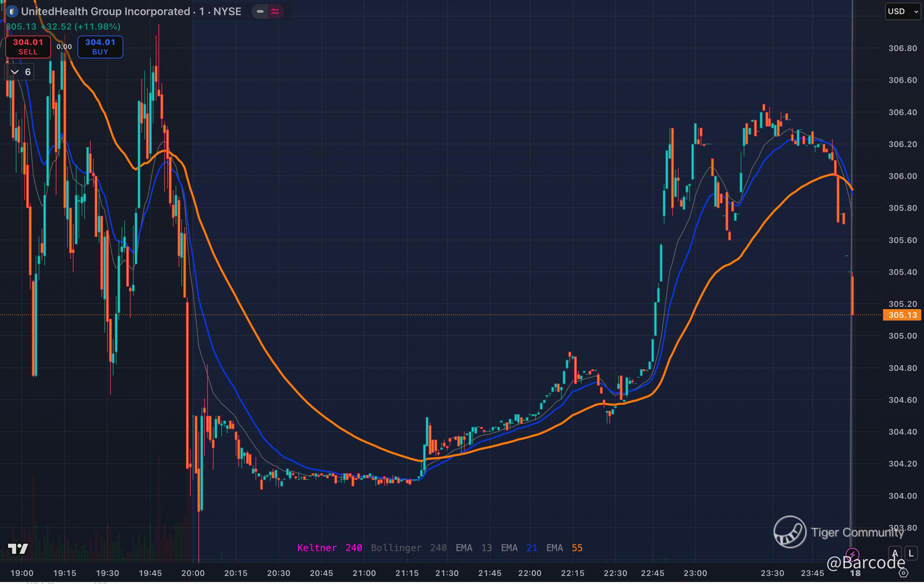This screenshot has width=924, height=584.
Task: Click the orange 305.13 current price tag
Action: (902, 315)
